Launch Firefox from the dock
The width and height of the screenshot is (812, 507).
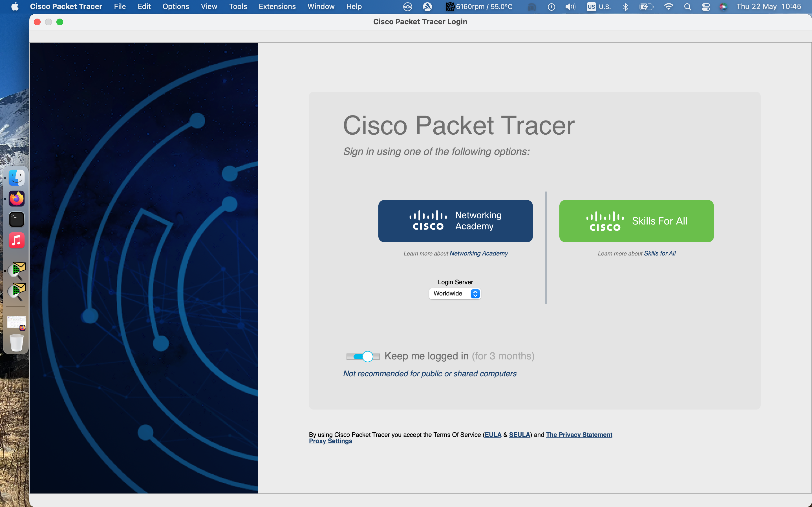pyautogui.click(x=16, y=199)
